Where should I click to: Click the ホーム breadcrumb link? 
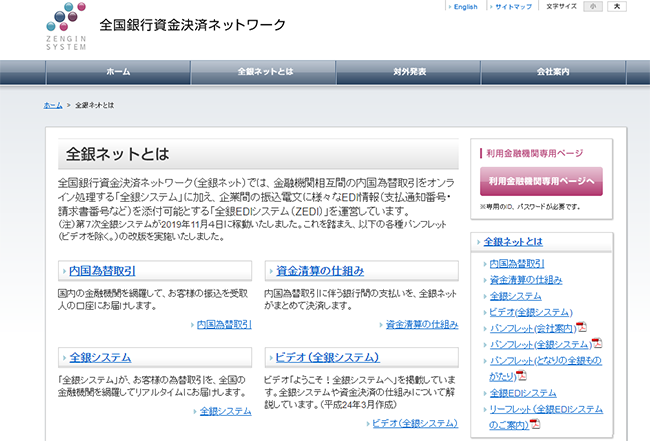(x=53, y=105)
